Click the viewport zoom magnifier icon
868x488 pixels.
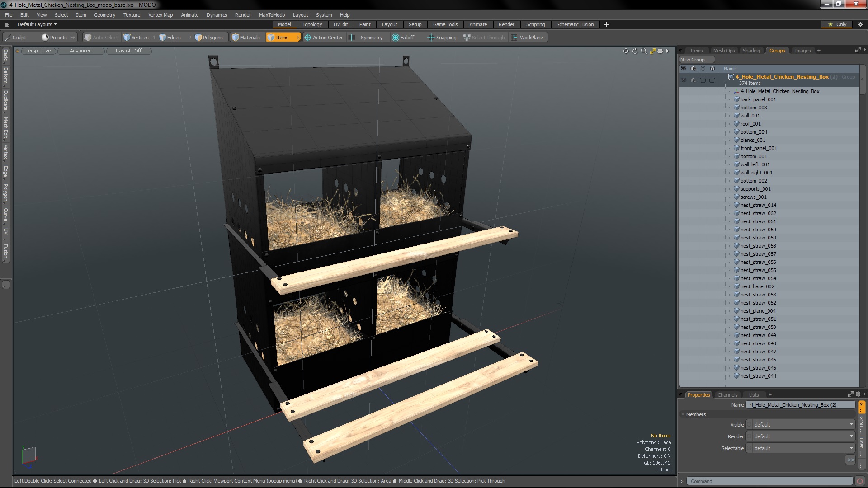(644, 51)
